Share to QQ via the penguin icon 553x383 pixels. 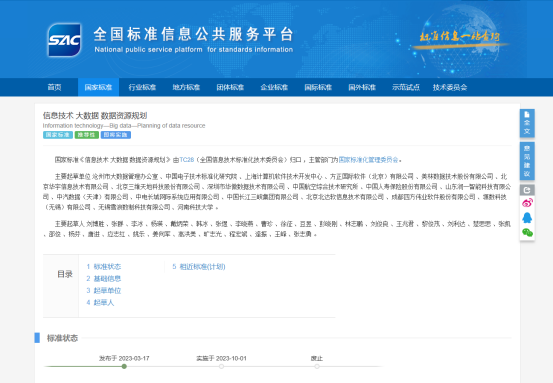click(527, 218)
